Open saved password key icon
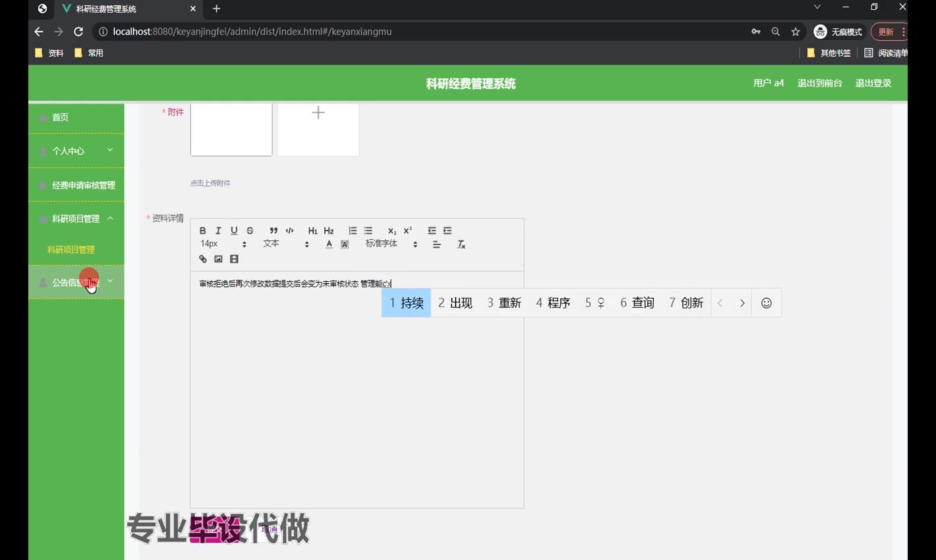 [x=755, y=32]
